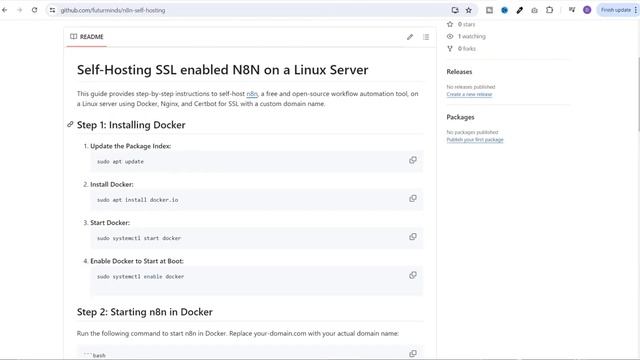
Task: Click Publish your first package link
Action: click(x=475, y=140)
